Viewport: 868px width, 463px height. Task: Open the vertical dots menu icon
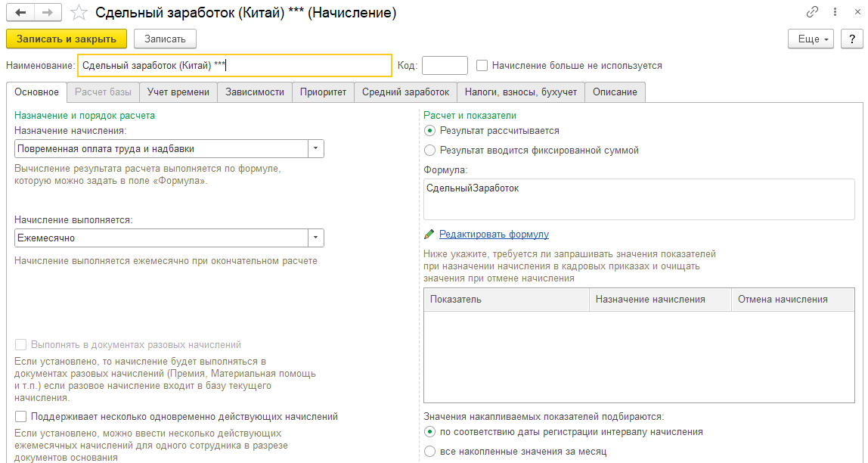point(833,12)
